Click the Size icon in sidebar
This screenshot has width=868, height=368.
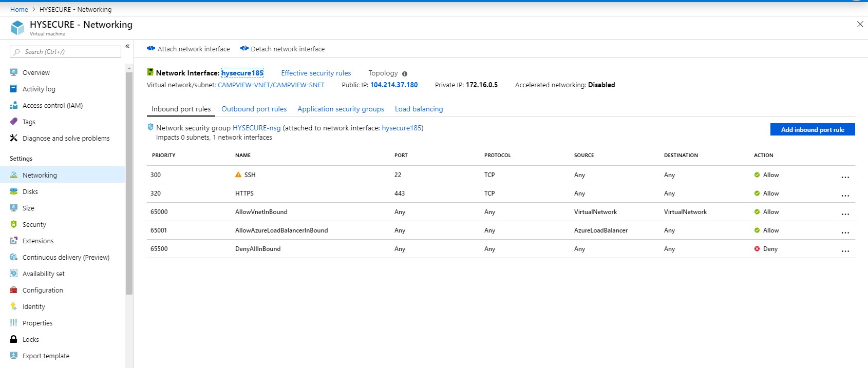[14, 208]
